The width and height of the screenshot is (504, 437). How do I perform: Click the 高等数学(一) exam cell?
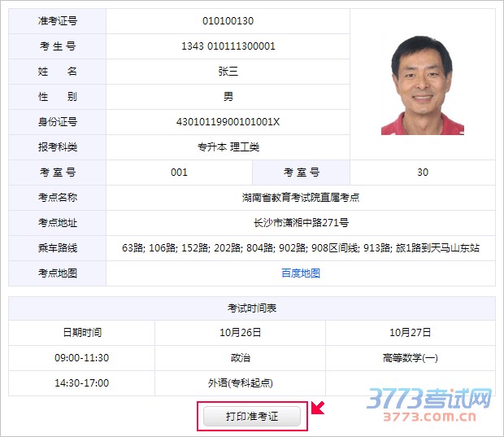(x=410, y=358)
